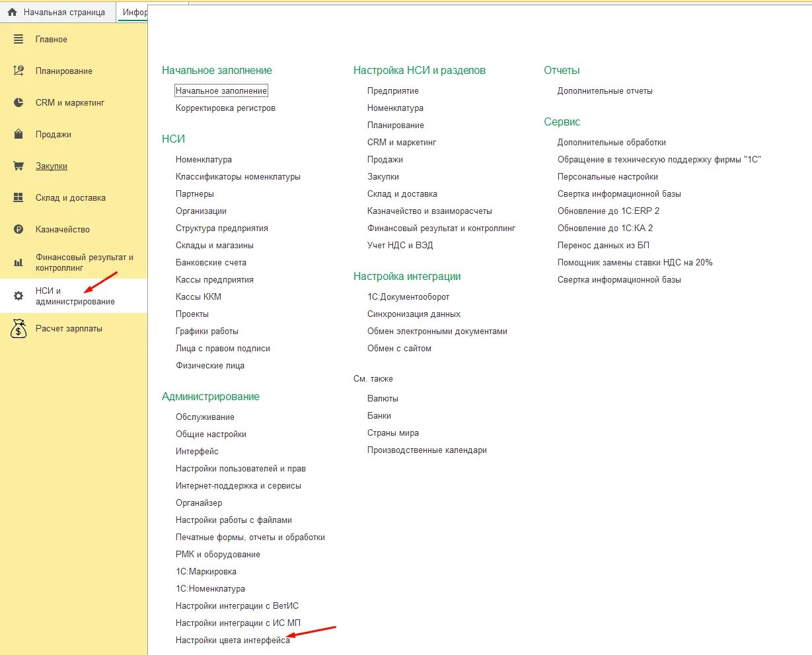Open Кассы ККМ
The image size is (812, 655).
pyautogui.click(x=198, y=297)
